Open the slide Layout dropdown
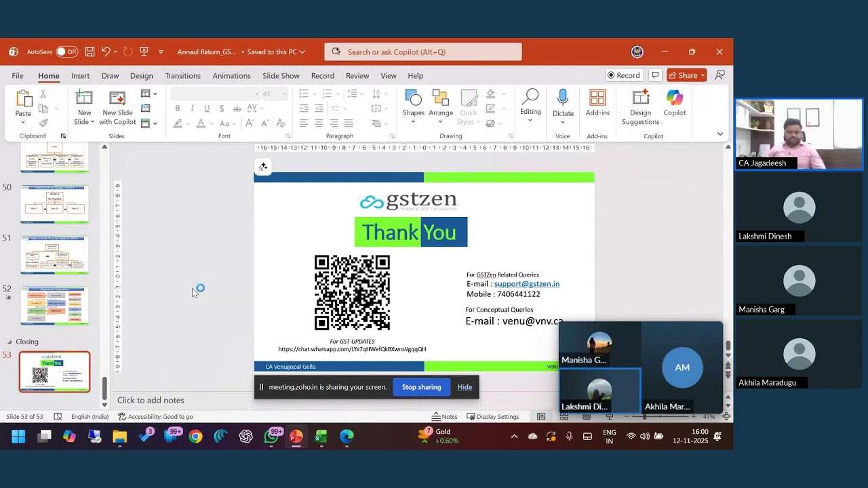 [x=149, y=94]
